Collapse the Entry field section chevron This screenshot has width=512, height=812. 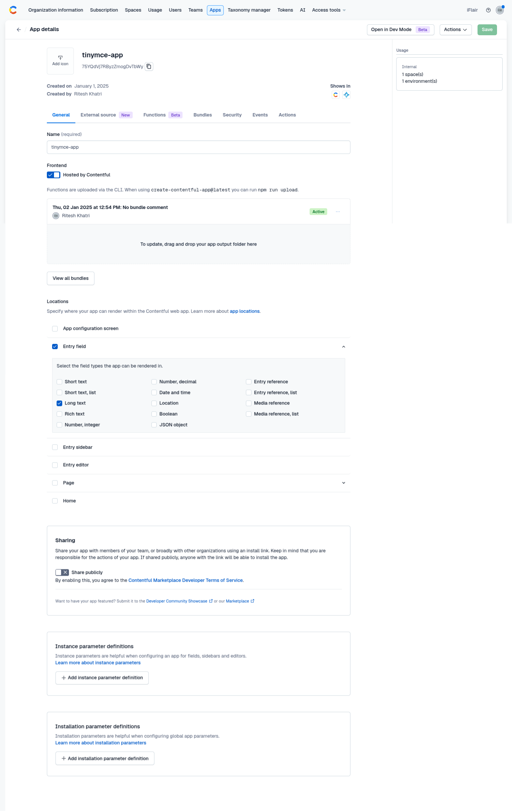[x=344, y=347]
